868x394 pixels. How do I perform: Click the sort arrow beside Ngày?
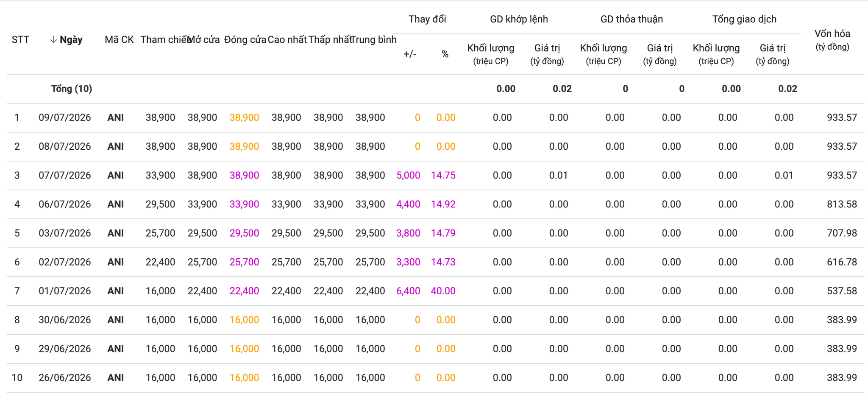point(53,39)
